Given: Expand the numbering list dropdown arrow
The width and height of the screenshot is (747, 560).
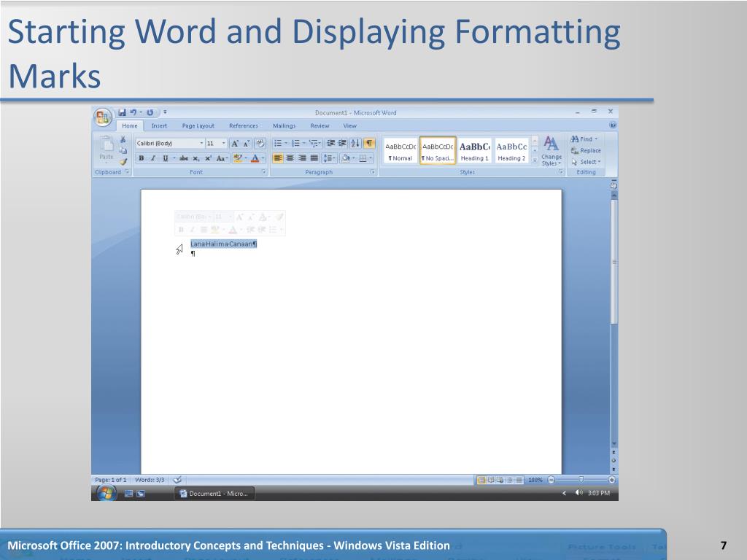Looking at the screenshot, I should [x=304, y=144].
